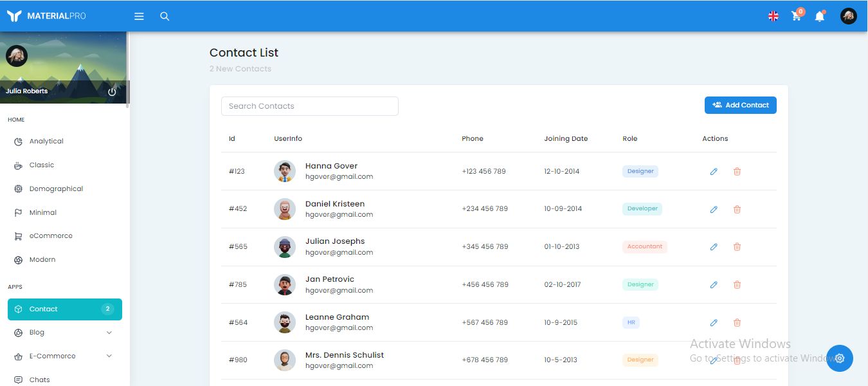
Task: Click phone number +123 456 789
Action: (484, 172)
